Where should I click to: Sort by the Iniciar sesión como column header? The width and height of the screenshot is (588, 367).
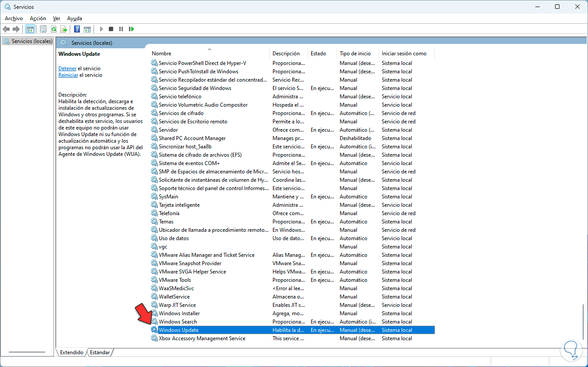(x=406, y=54)
